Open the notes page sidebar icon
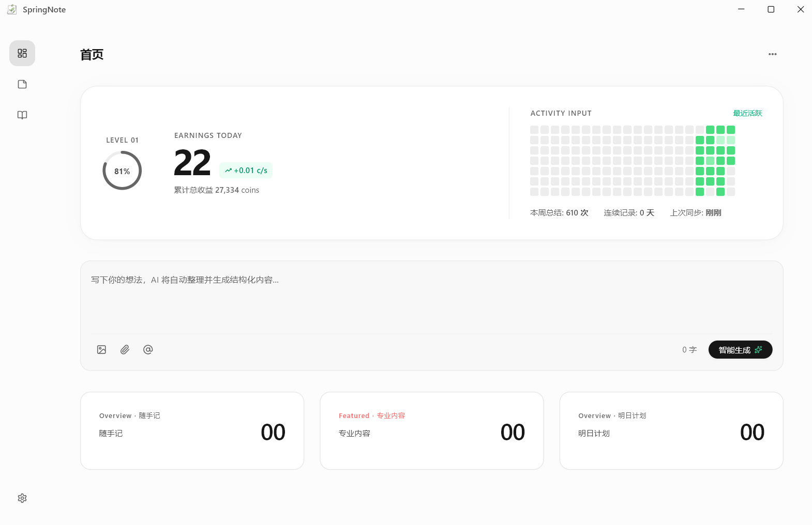Viewport: 812px width, 525px height. 22,84
